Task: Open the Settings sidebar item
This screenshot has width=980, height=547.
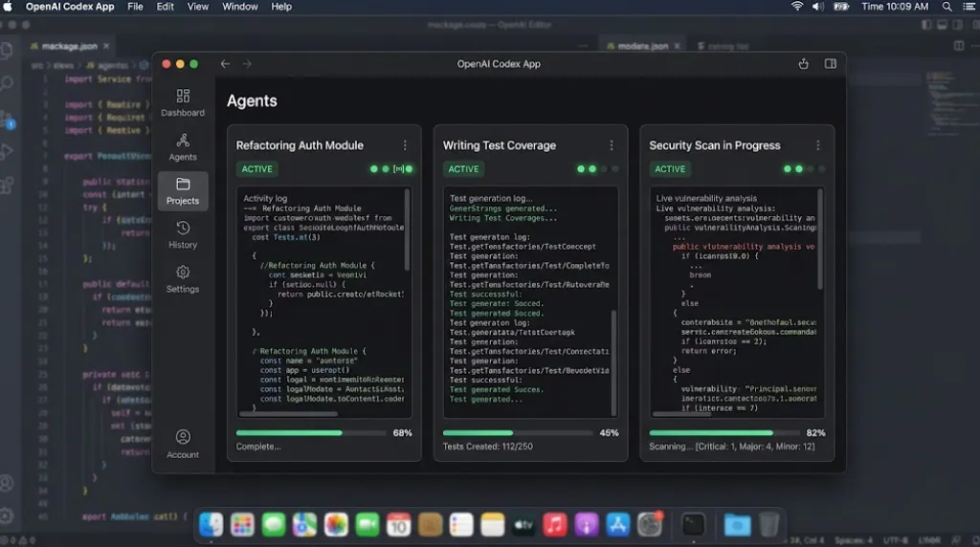Action: (x=183, y=279)
